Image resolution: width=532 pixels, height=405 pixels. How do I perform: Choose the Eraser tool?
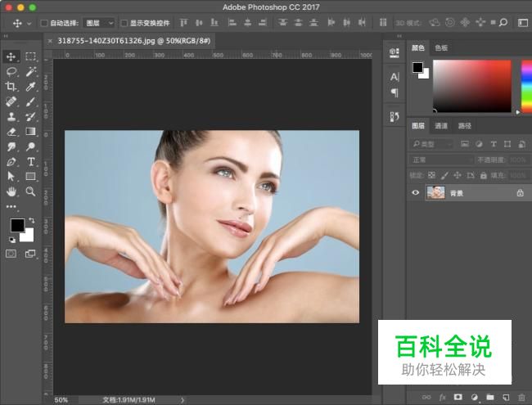coord(11,131)
